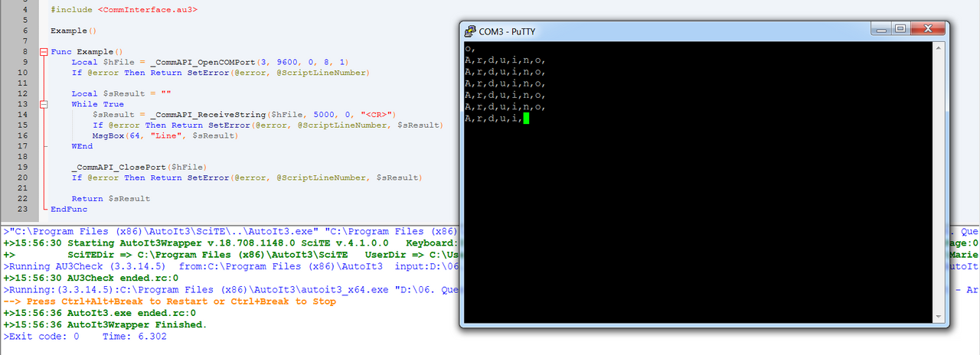Collapse the Func Example fold marker
The image size is (980, 355).
[44, 52]
